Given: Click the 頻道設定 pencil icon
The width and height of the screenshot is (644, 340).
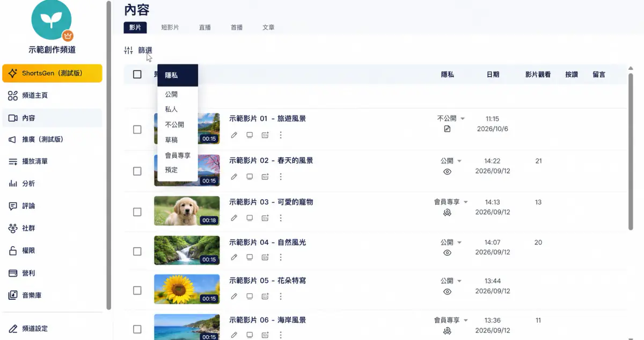Looking at the screenshot, I should (x=13, y=329).
